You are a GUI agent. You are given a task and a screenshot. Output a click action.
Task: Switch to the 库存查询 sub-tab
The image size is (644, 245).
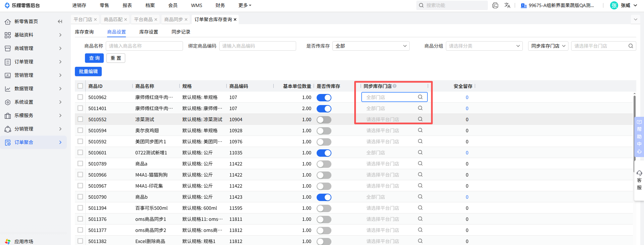click(x=84, y=32)
